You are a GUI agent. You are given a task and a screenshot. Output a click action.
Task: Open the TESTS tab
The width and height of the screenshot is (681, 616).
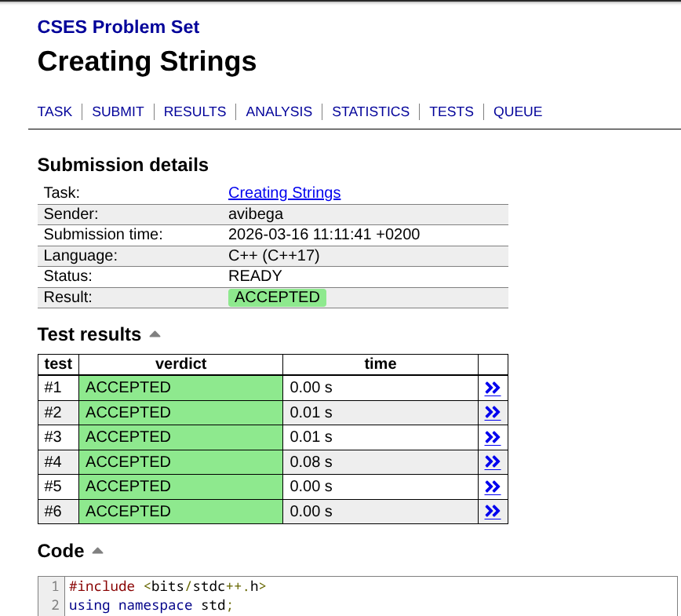coord(451,111)
